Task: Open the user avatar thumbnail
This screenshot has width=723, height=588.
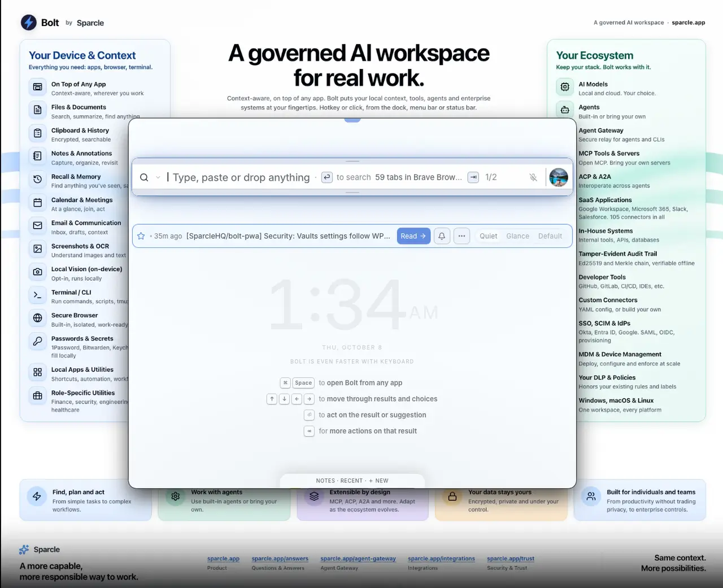Action: (x=559, y=177)
